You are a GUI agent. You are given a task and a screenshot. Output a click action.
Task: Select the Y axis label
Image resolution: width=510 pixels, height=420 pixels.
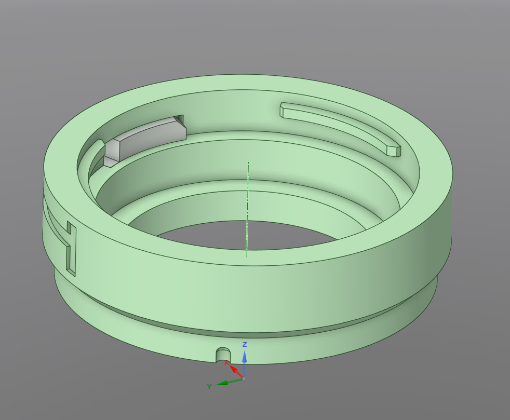point(209,387)
